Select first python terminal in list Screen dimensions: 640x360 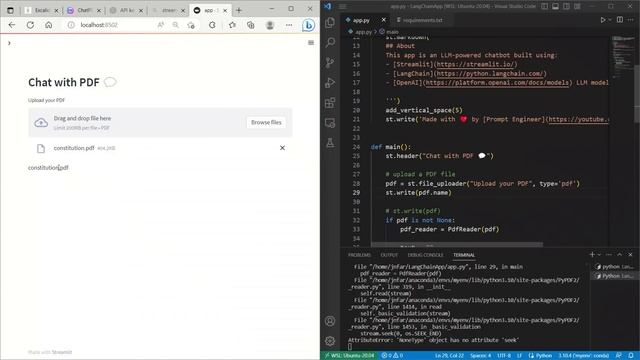tap(614, 267)
